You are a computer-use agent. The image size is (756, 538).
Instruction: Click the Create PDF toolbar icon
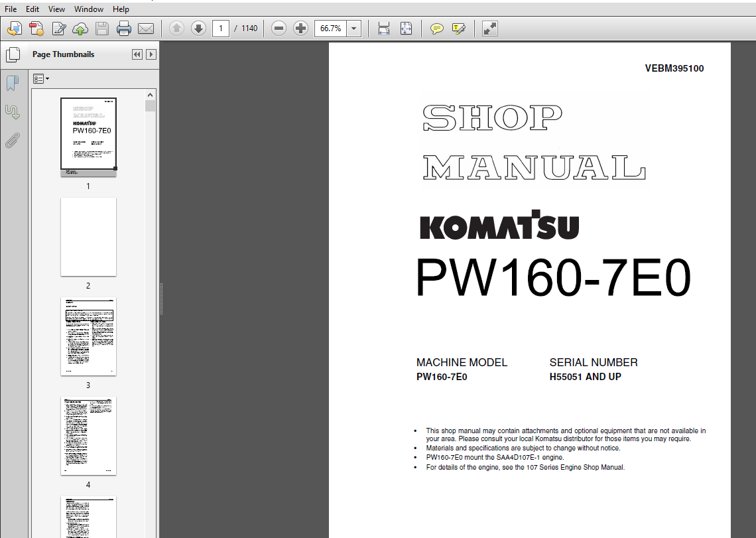click(15, 29)
